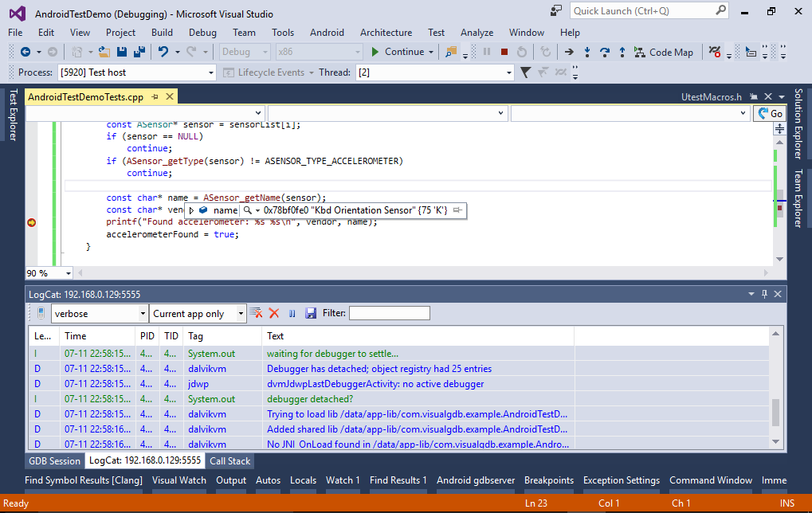Open the Architecture menu
This screenshot has height=513, width=812.
pyautogui.click(x=386, y=32)
